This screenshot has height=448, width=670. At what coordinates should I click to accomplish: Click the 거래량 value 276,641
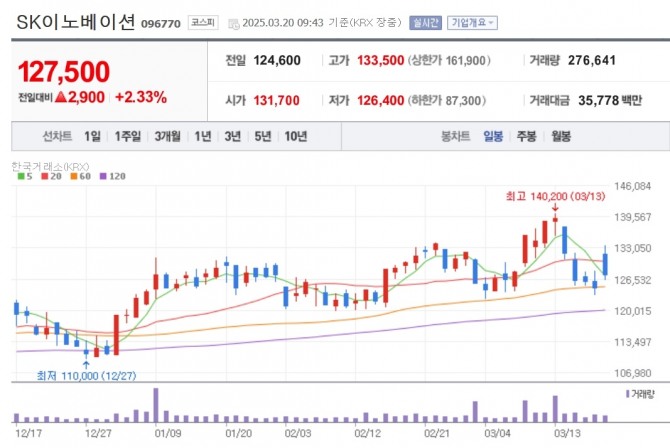(592, 61)
